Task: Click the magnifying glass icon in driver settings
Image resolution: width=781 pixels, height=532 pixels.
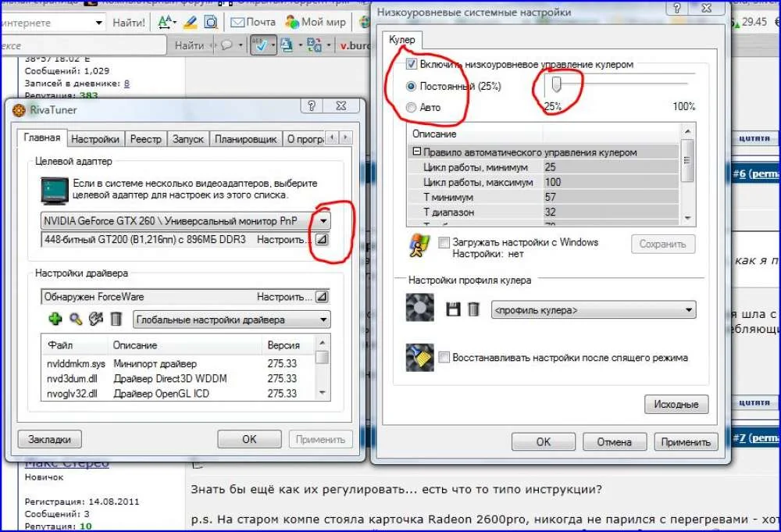Action: tap(76, 319)
